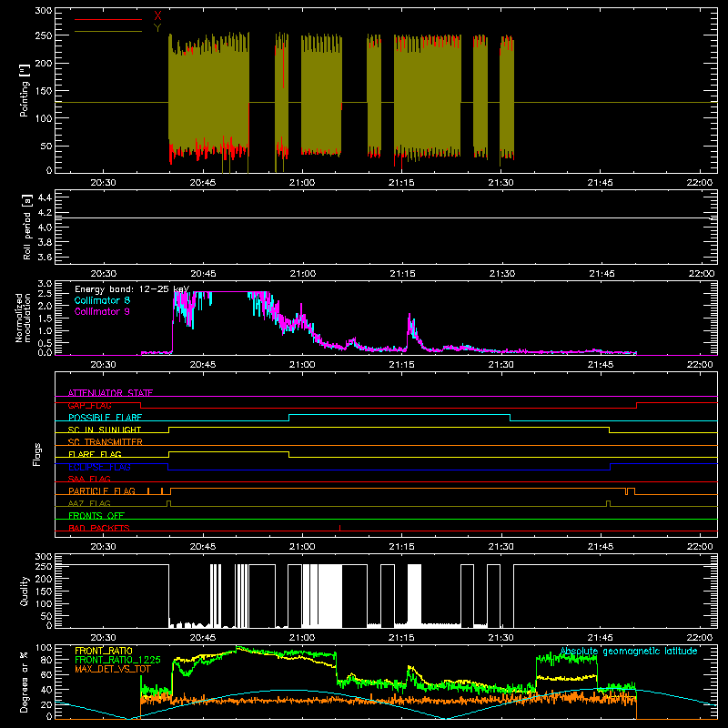728x728 pixels.
Task: Click the 4.4 tick on the Roll period axis
Action: click(x=45, y=197)
